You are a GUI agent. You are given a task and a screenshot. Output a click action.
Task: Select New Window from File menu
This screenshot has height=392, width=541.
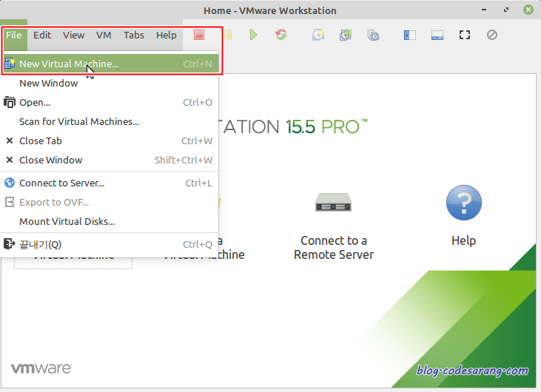(109, 83)
